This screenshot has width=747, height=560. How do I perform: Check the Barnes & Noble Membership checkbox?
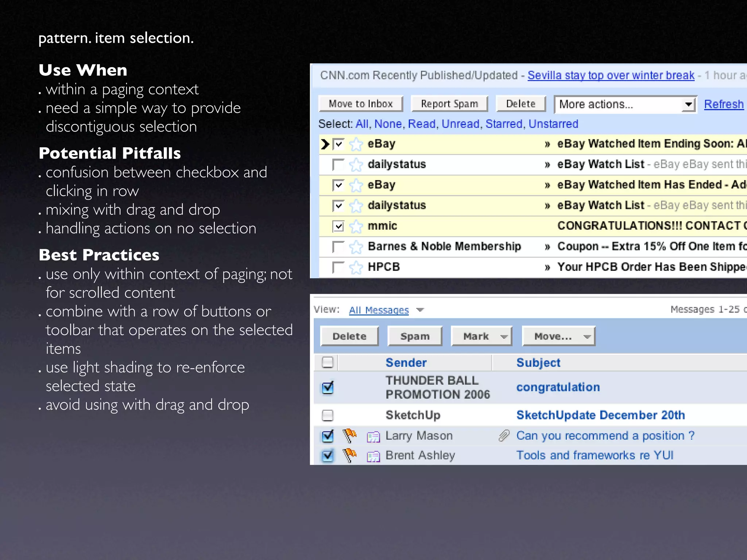(338, 247)
